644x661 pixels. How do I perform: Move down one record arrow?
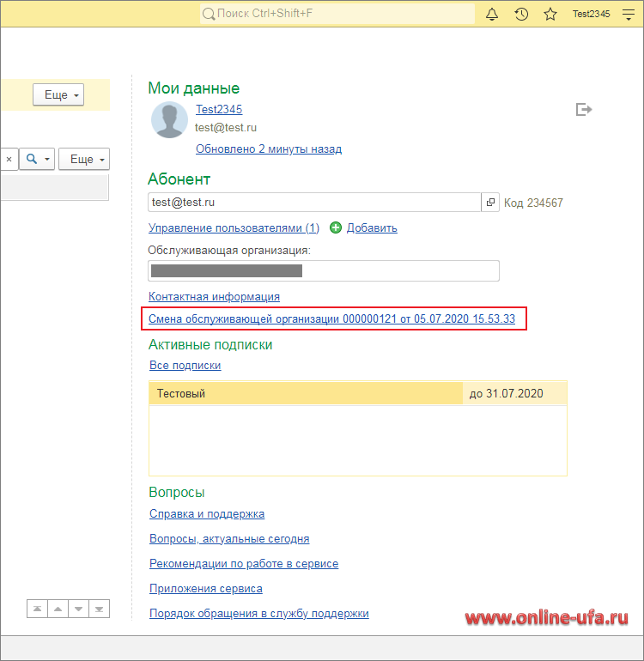[x=78, y=609]
